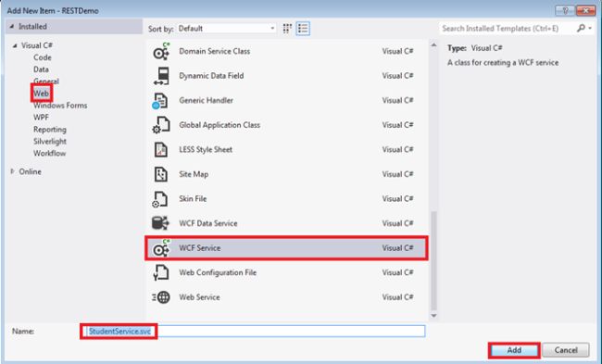Click the "Site Map" label
Image resolution: width=602 pixels, height=364 pixels.
pos(194,174)
